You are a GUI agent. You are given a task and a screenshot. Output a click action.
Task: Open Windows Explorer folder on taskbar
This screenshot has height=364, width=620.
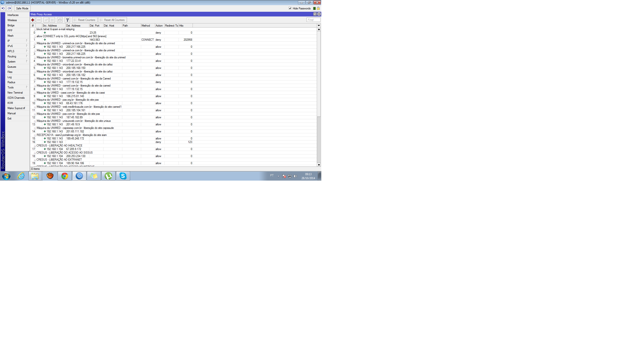[35, 176]
